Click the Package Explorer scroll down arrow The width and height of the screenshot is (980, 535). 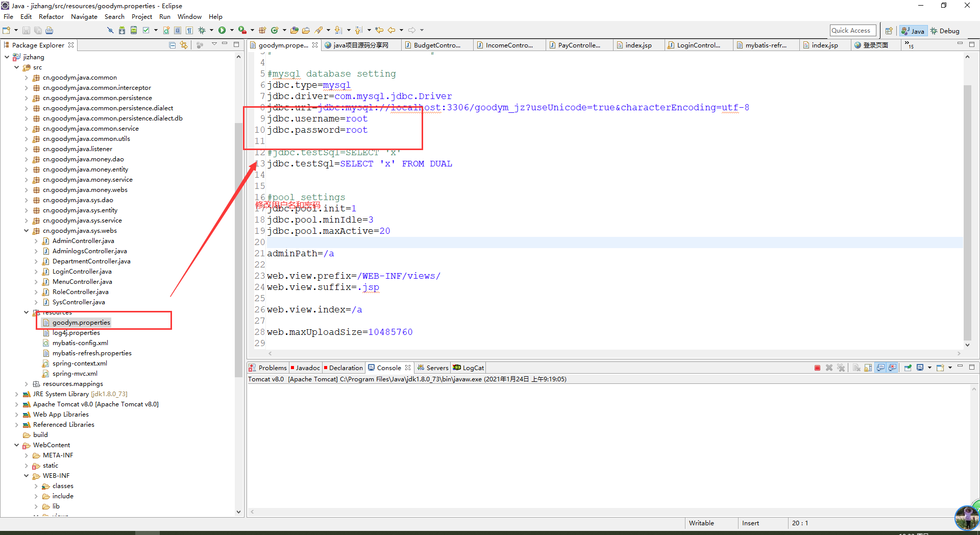pos(238,512)
